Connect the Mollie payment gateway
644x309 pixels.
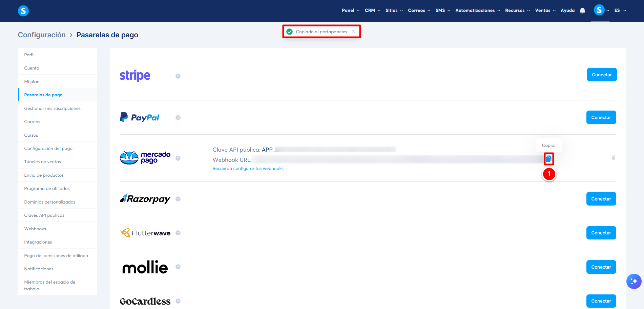601,267
